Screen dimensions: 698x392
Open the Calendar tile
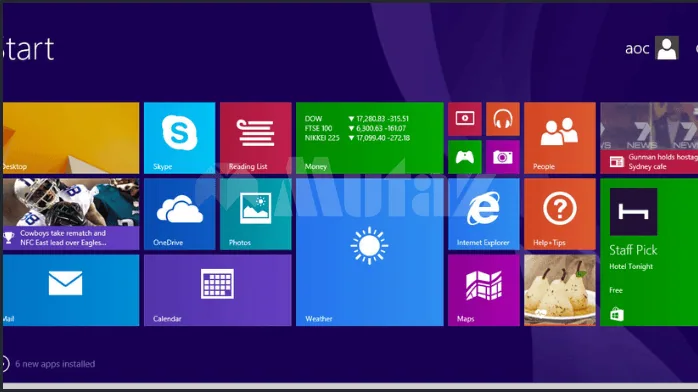pos(218,290)
